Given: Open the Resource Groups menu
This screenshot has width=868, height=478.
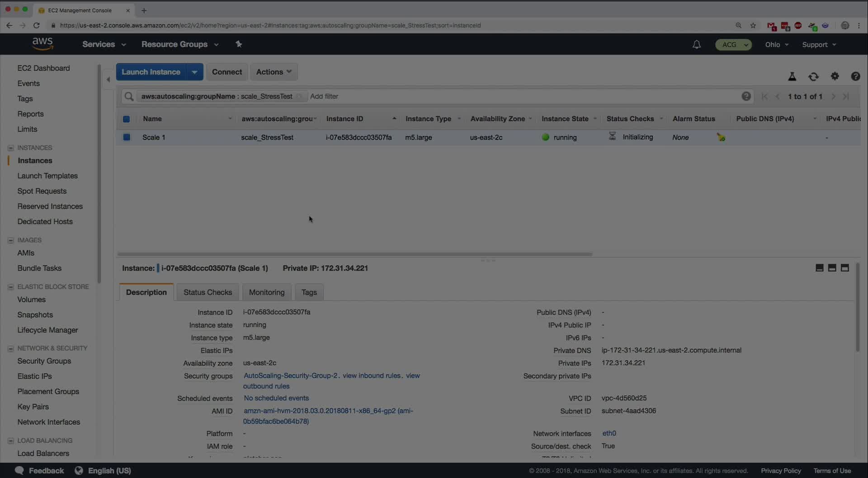Looking at the screenshot, I should (180, 44).
